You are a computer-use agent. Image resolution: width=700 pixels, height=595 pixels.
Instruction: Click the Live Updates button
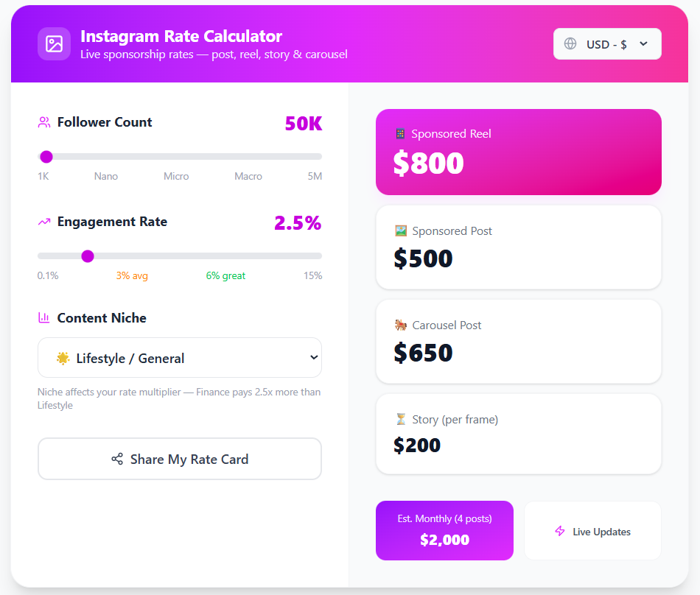pyautogui.click(x=592, y=531)
